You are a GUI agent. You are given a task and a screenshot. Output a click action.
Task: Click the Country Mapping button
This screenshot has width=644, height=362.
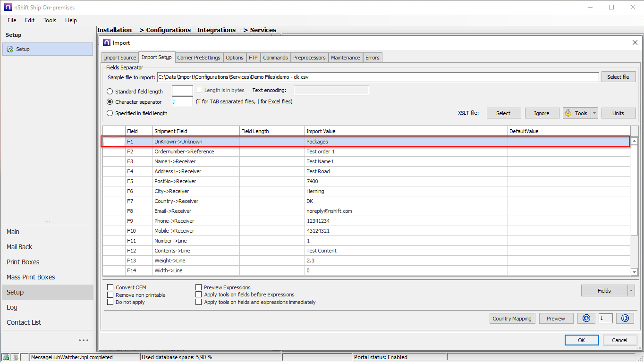[x=512, y=319]
